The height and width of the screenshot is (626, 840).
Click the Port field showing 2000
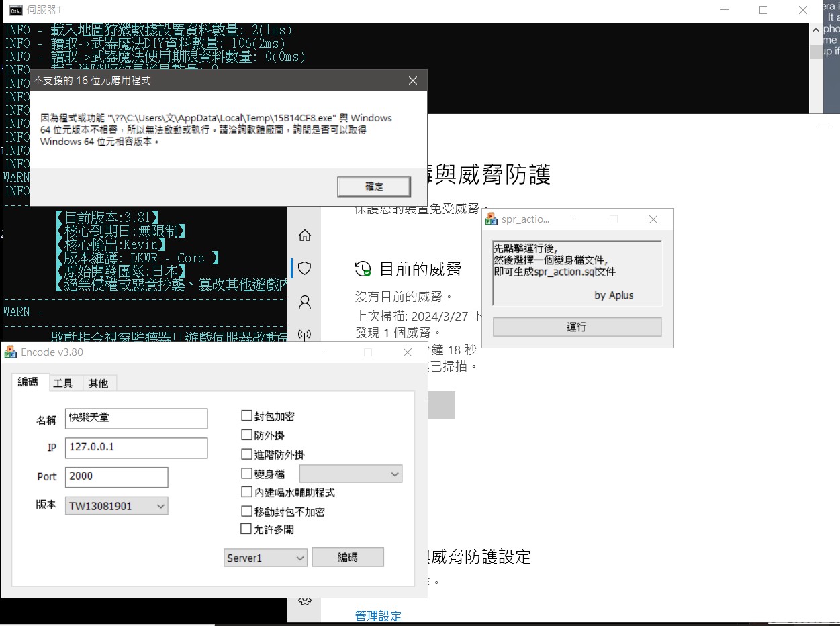pos(116,477)
